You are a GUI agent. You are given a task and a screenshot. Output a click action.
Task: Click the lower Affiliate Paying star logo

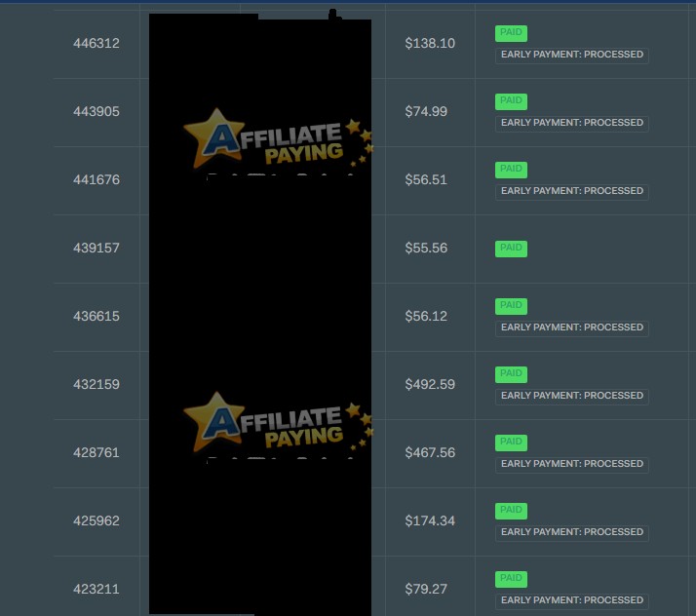coord(278,422)
